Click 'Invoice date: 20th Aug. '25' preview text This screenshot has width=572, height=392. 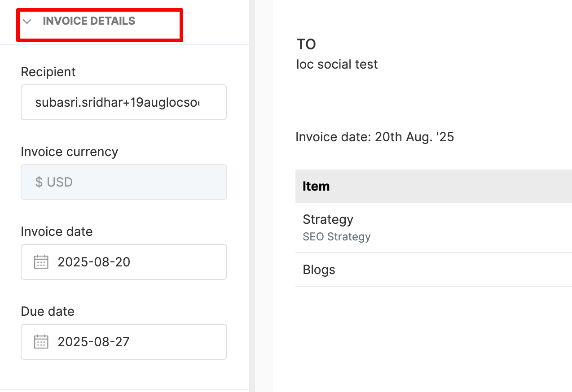pos(374,137)
